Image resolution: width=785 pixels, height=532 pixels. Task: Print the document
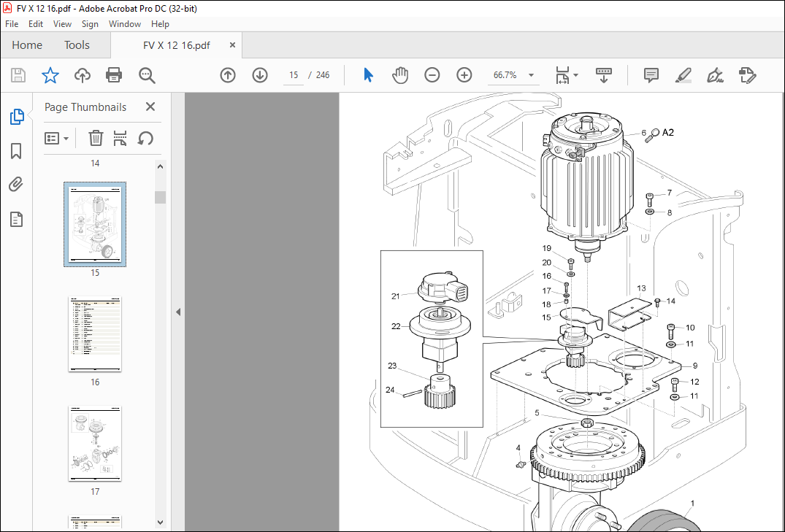coord(114,76)
